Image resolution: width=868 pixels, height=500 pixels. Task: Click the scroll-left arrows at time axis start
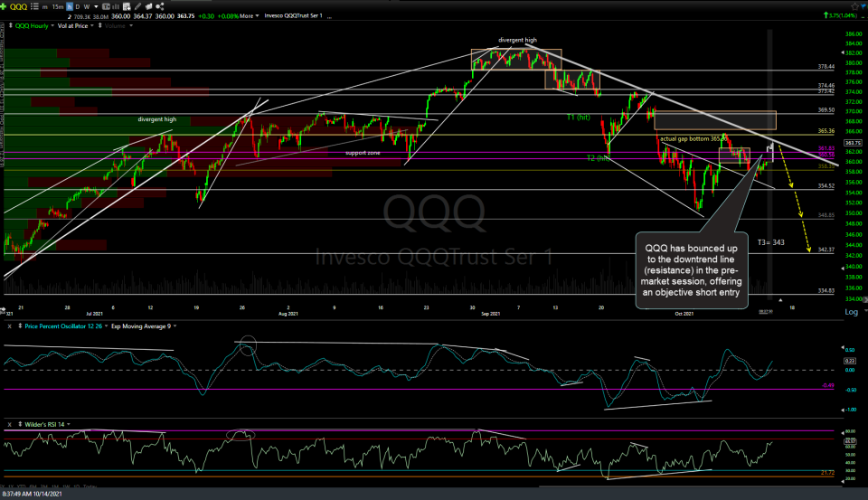pyautogui.click(x=3, y=309)
